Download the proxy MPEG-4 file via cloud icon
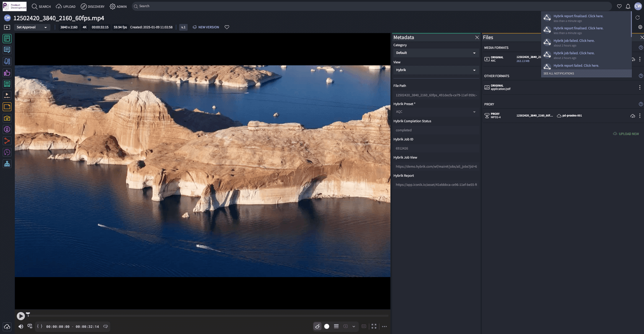Viewport: 644px width, 334px height. (633, 116)
